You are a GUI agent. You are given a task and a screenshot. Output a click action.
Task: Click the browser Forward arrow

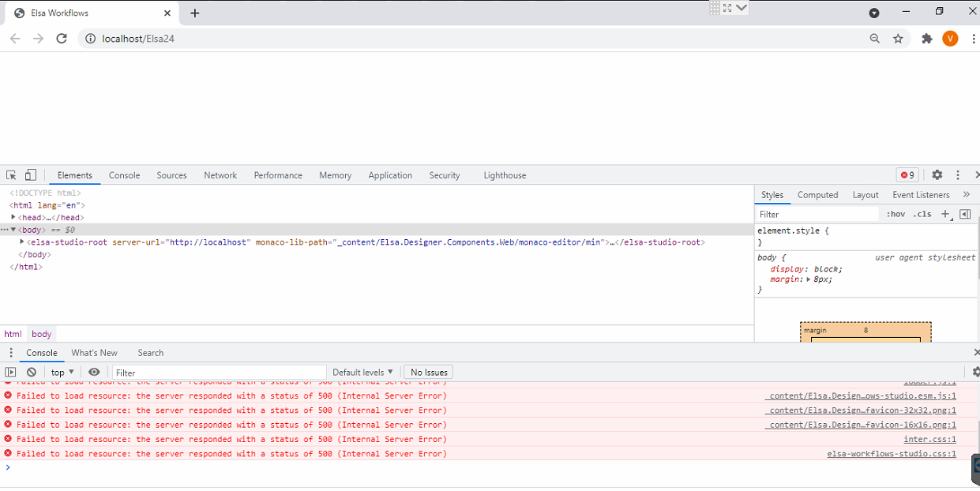pos(38,39)
